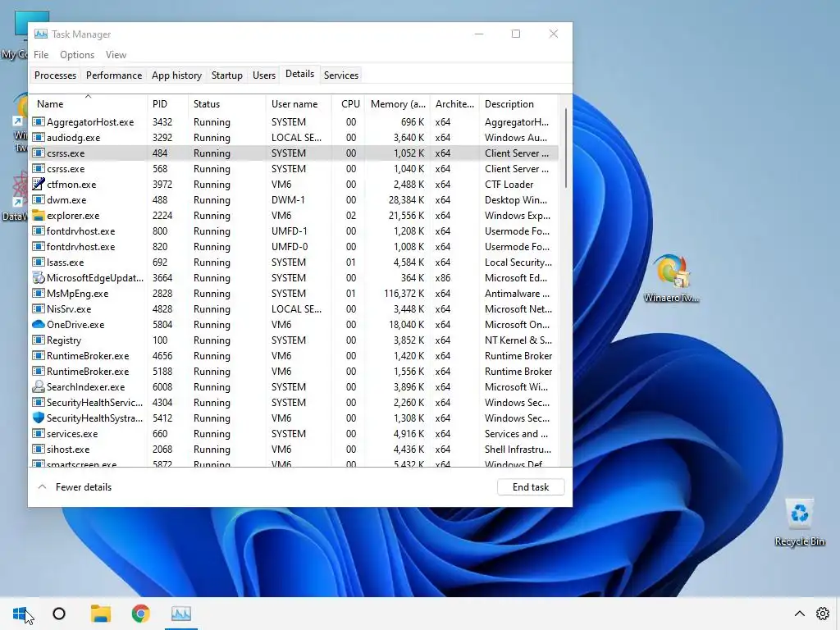The height and width of the screenshot is (630, 840).
Task: Click the OneDrive.exe cloud icon
Action: [x=38, y=325]
